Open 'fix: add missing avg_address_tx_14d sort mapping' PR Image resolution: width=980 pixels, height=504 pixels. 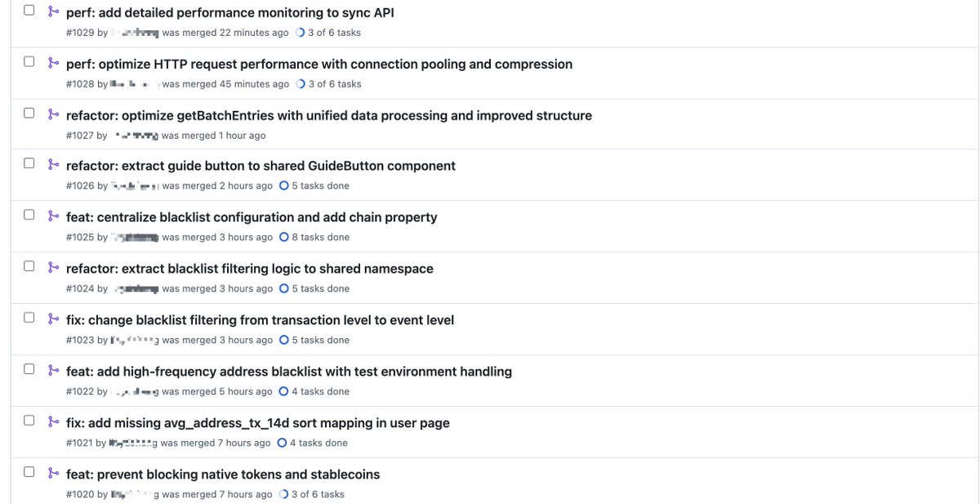[258, 423]
